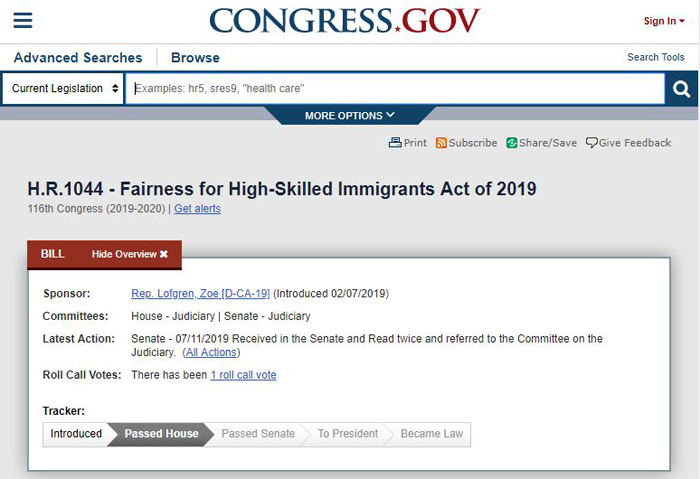
Task: View All Actions for the bill
Action: tap(211, 352)
